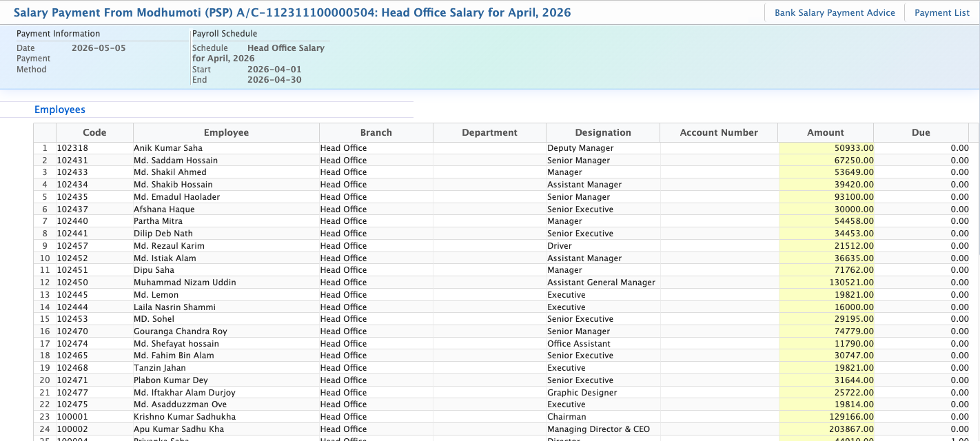Click the Code column header
Image resolution: width=980 pixels, height=441 pixels.
click(x=94, y=132)
